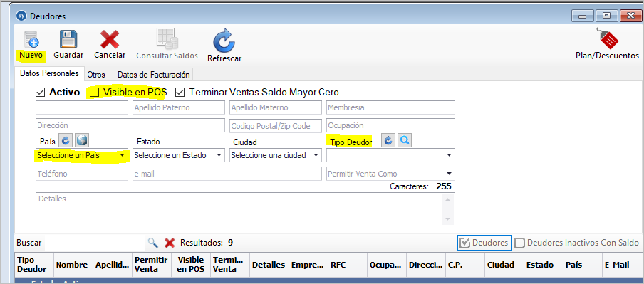Switch to the Otros tab
644x284 pixels.
pos(96,75)
